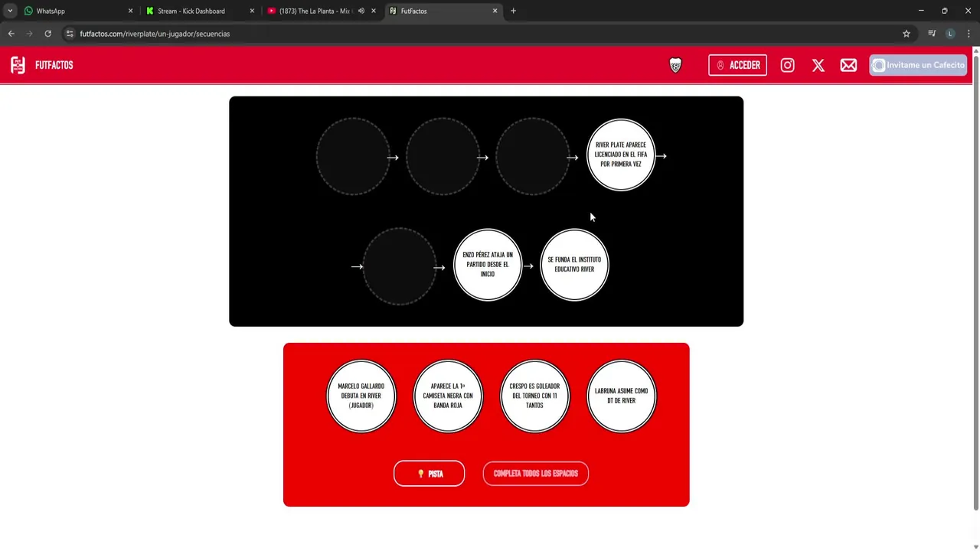Click Enzo Pérez ataja un partido circle
This screenshot has height=551, width=980.
point(488,264)
